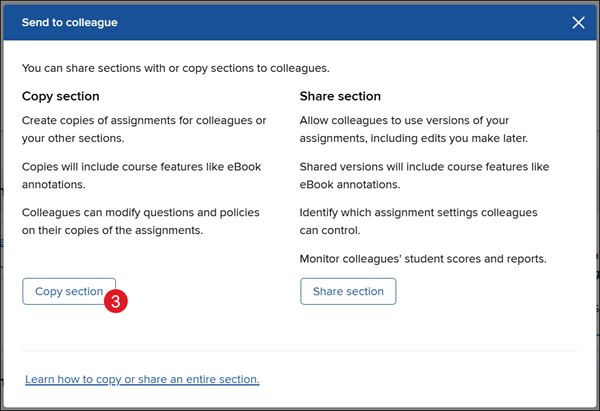Open the Learn how to copy or share link

tap(142, 379)
